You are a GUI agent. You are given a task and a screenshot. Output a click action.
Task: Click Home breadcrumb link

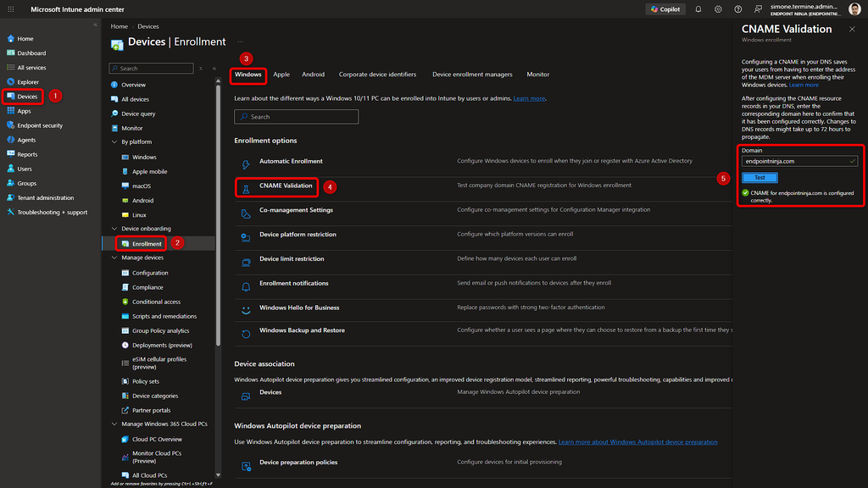[x=119, y=26]
